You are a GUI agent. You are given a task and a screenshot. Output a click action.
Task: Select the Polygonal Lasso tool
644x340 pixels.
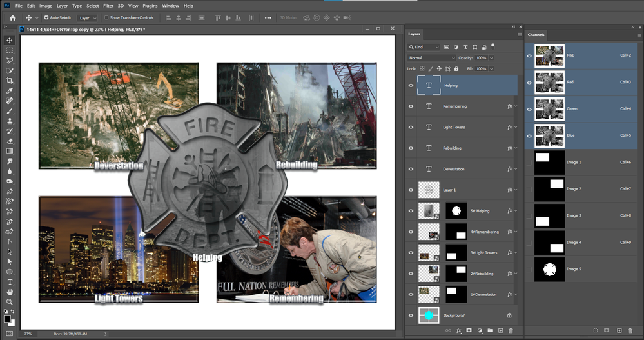(x=10, y=61)
